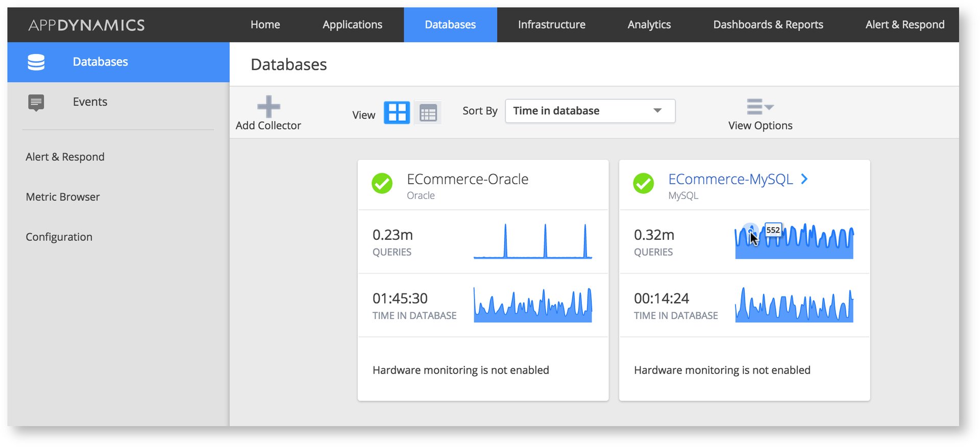980x447 pixels.
Task: Select the Databases top navigation tab
Action: tap(450, 24)
